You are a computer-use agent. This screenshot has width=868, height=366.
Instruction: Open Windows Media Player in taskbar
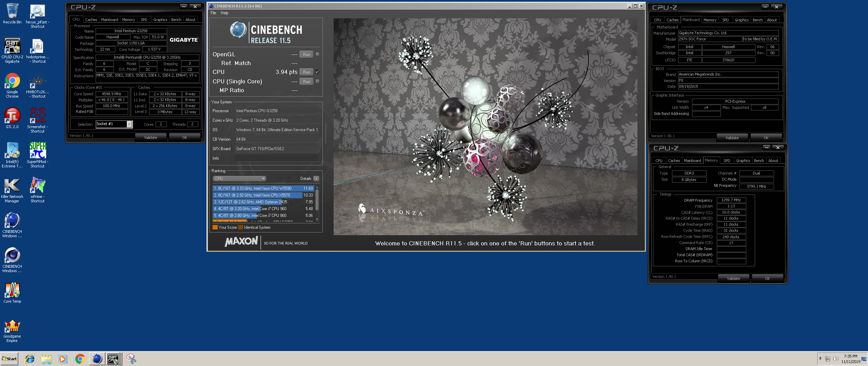click(x=63, y=359)
